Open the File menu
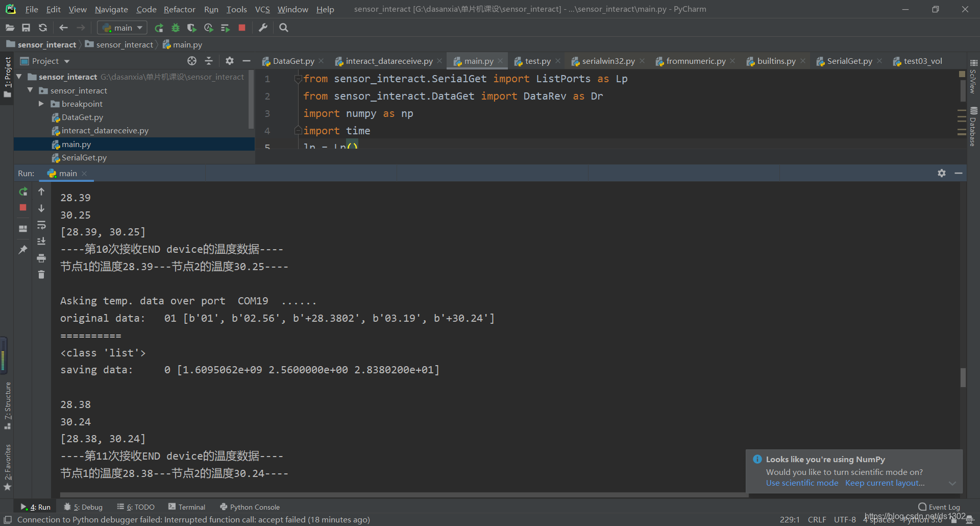This screenshot has width=980, height=526. tap(32, 9)
